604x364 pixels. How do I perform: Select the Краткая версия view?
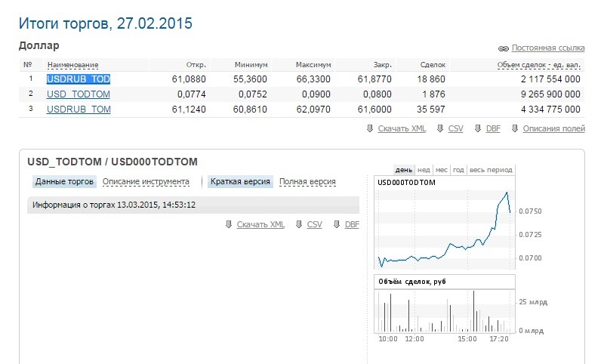click(x=240, y=181)
